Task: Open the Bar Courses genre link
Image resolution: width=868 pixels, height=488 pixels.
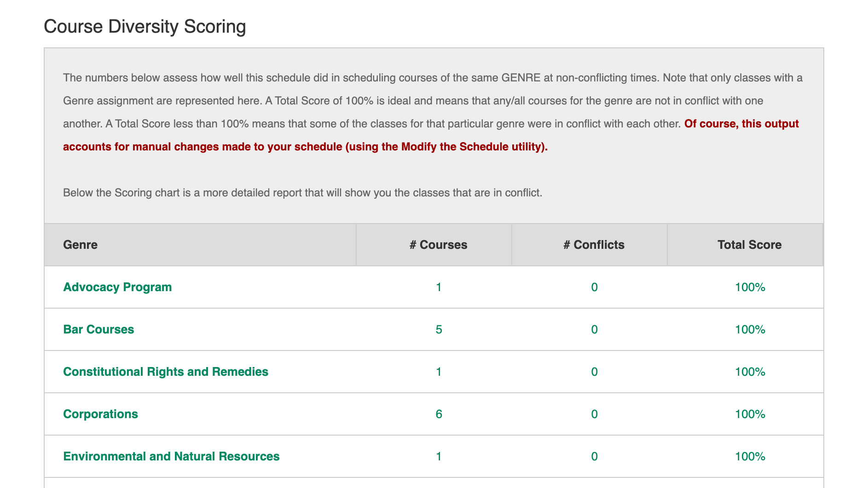Action: pyautogui.click(x=98, y=329)
